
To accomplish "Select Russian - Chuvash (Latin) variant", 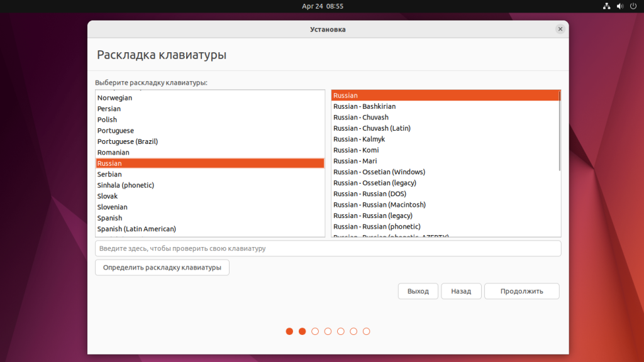I will [x=372, y=128].
